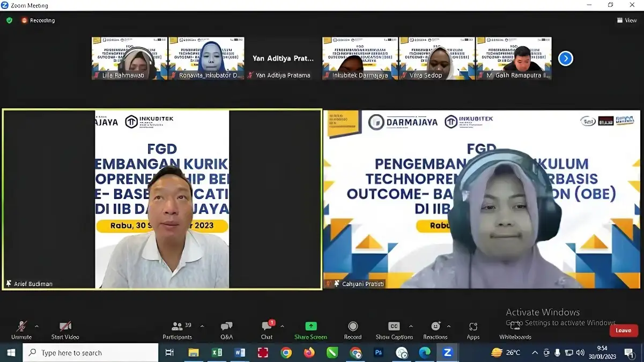Click the green encryption shield icon
This screenshot has width=644, height=362.
(x=9, y=20)
